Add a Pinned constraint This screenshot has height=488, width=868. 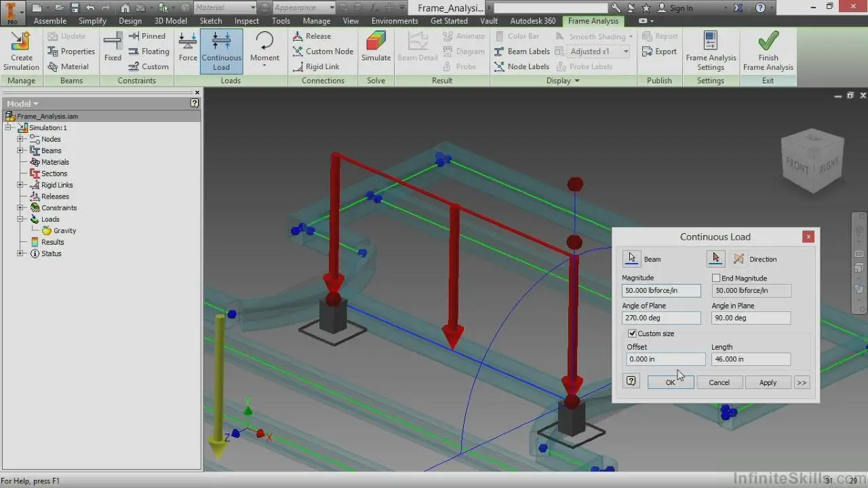(146, 36)
